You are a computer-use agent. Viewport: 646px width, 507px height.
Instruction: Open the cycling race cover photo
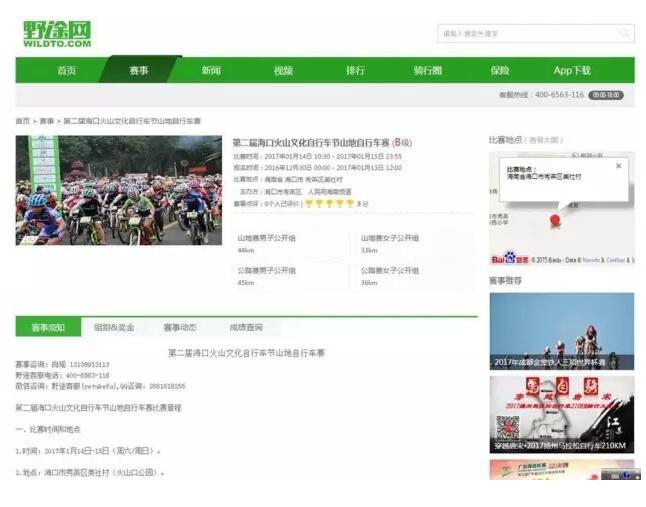(x=119, y=190)
